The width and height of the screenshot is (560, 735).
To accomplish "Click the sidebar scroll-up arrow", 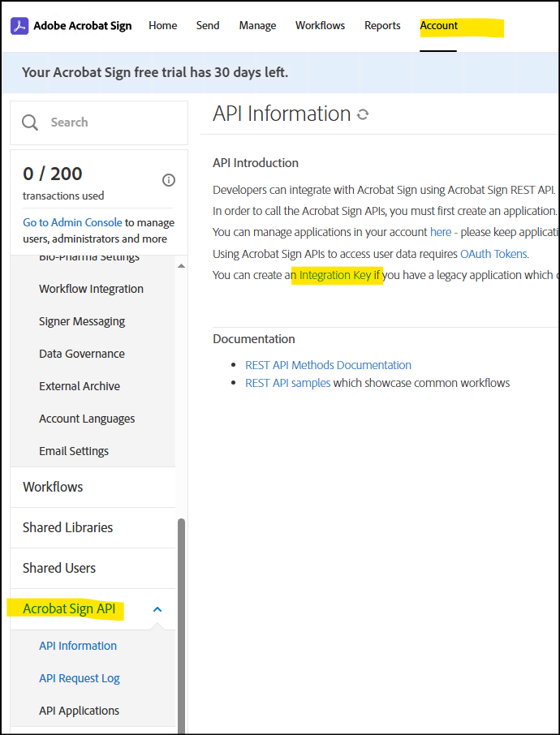I will [x=182, y=266].
